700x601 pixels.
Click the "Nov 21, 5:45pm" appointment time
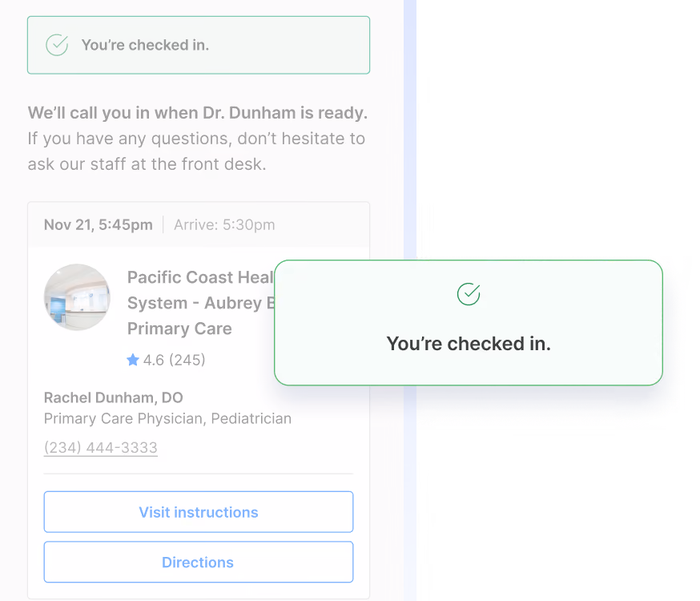coord(99,224)
